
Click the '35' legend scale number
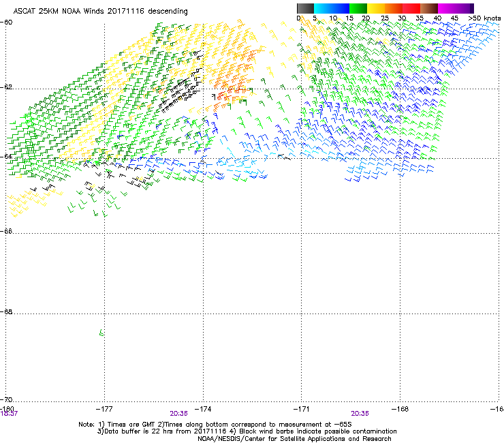click(420, 18)
